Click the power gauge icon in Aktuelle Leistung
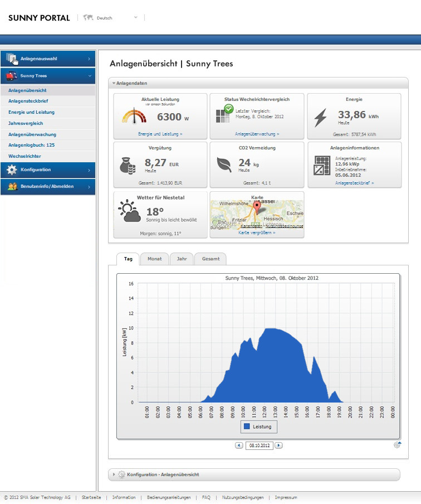This screenshot has height=504, width=421. tap(134, 116)
